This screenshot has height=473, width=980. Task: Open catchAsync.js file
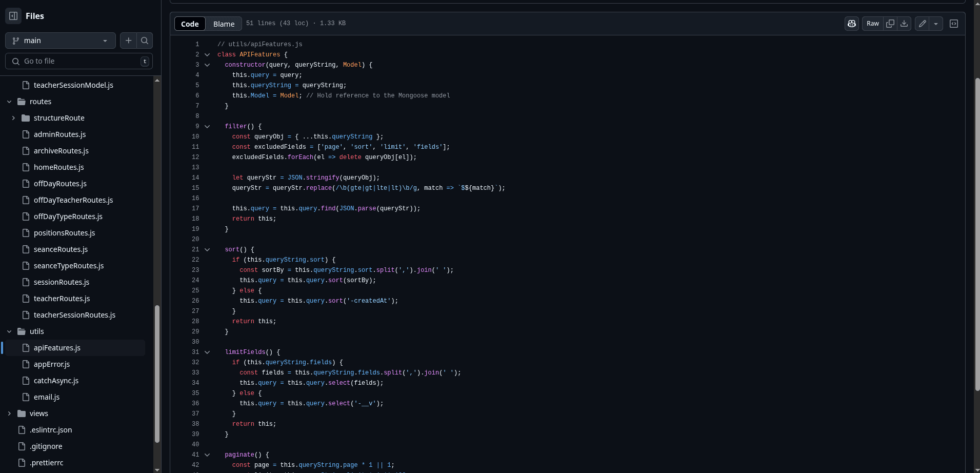[x=56, y=381]
